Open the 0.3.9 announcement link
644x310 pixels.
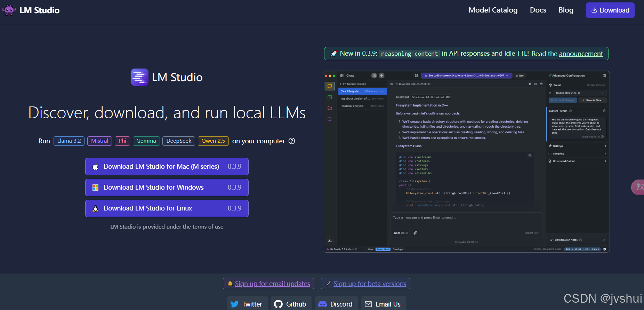coord(581,54)
